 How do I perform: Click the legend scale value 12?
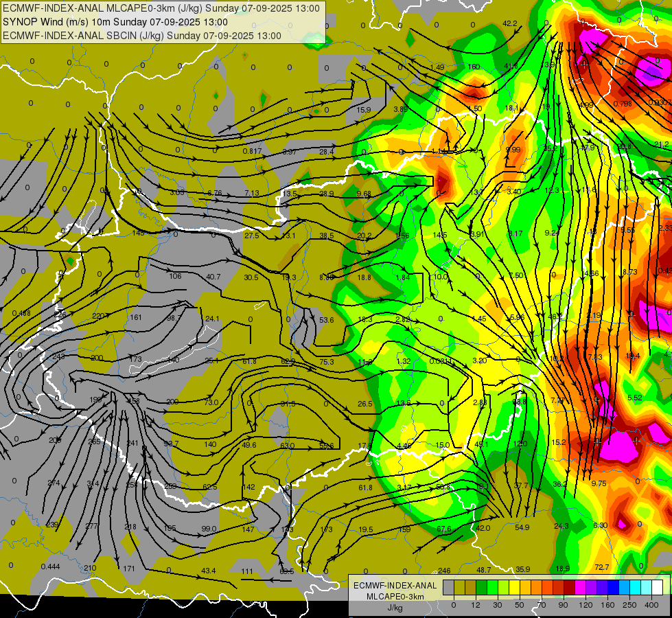[475, 605]
